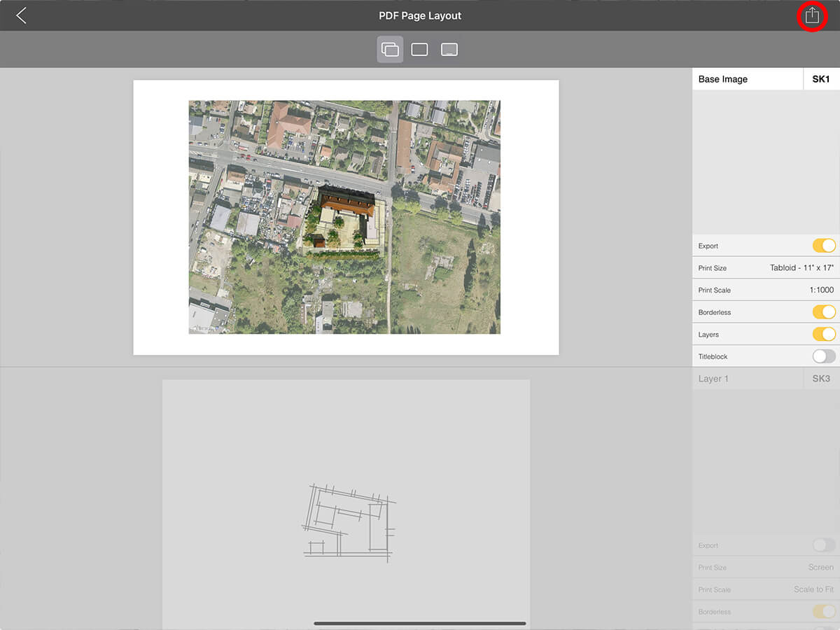
Task: Open Print Size Tabloid 11" x 17" option
Action: pyautogui.click(x=801, y=268)
